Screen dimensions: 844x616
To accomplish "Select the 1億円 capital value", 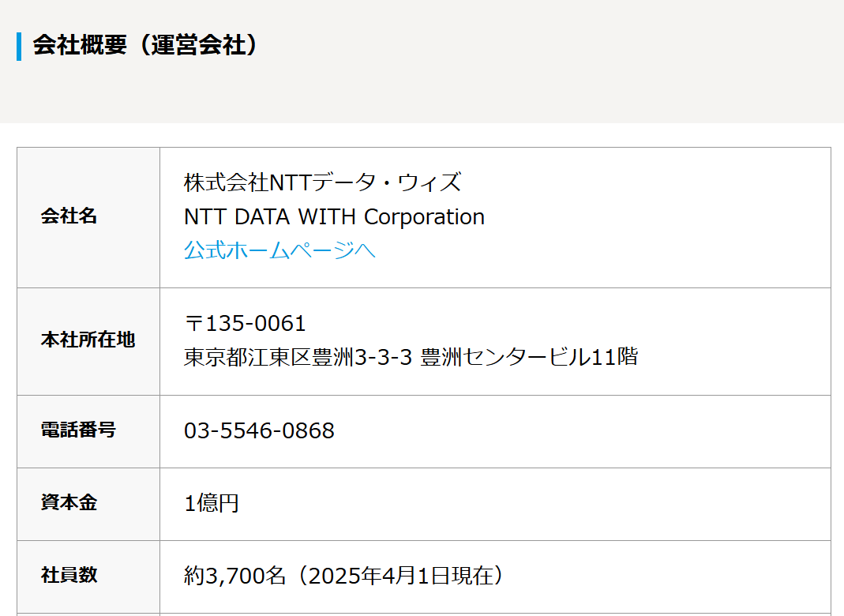I will point(211,503).
